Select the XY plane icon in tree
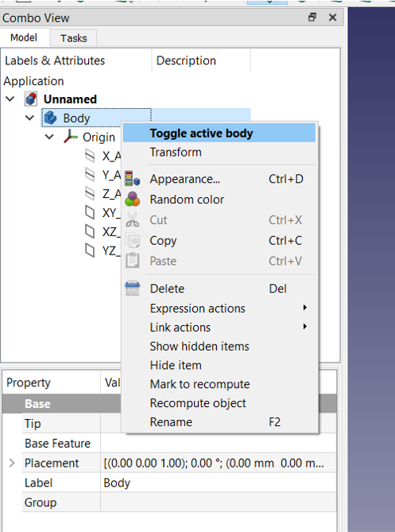395x532 pixels. coord(90,213)
